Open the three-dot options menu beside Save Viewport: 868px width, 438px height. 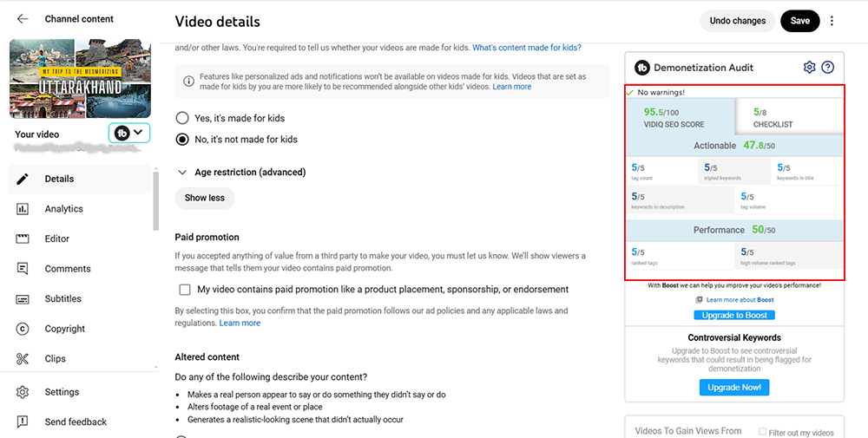pyautogui.click(x=832, y=21)
